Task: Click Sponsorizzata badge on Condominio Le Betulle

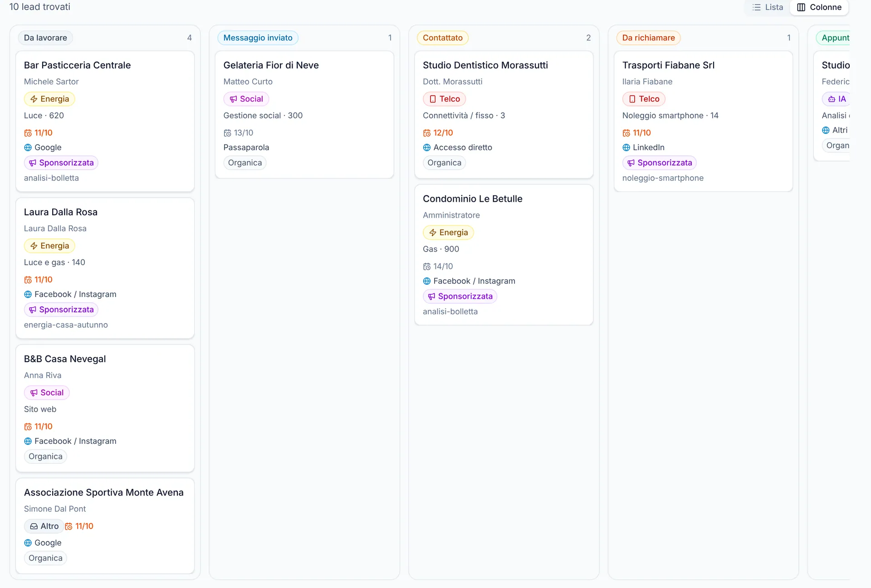Action: (460, 296)
